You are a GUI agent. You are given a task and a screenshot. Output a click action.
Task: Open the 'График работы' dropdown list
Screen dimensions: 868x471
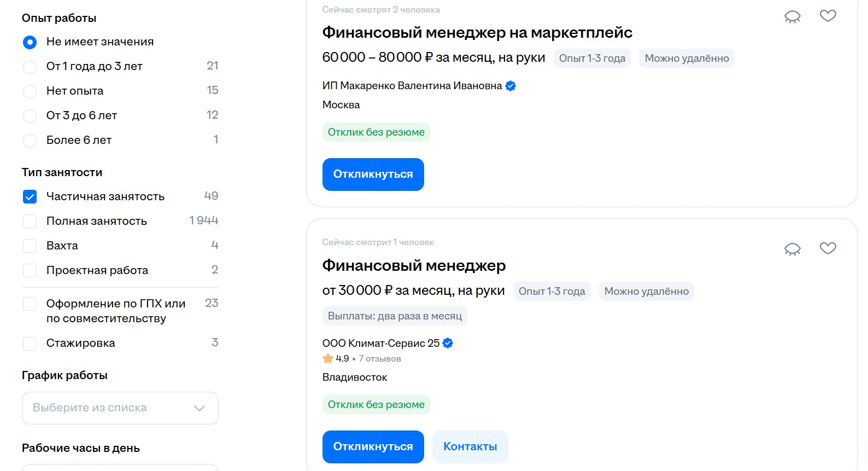(x=120, y=408)
